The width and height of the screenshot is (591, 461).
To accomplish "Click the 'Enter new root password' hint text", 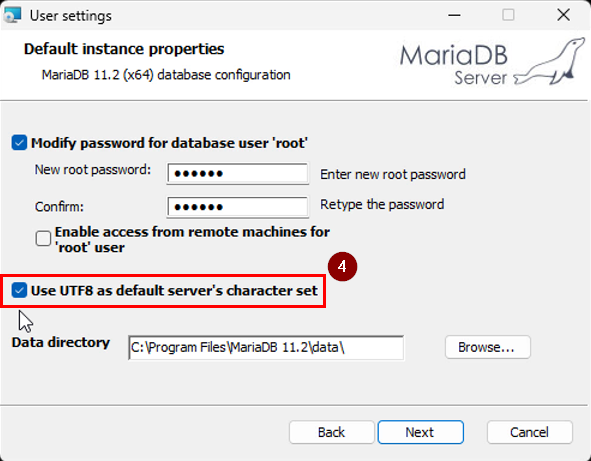I will (393, 175).
